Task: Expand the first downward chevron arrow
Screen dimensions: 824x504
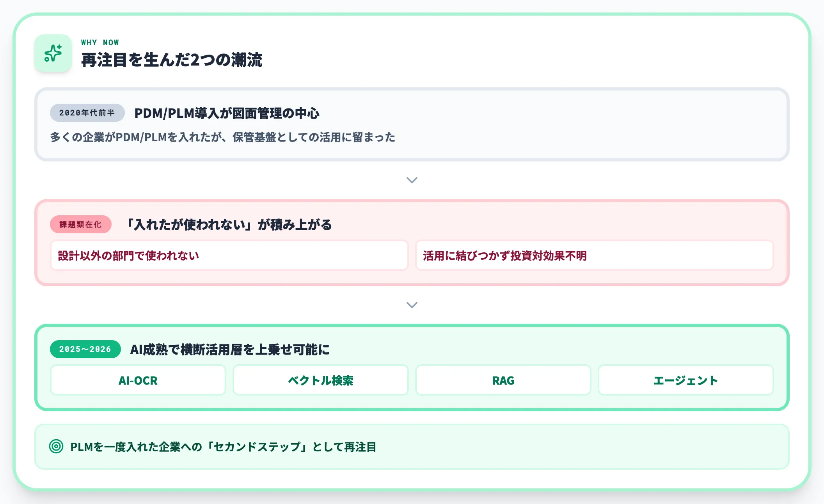Action: click(x=412, y=180)
